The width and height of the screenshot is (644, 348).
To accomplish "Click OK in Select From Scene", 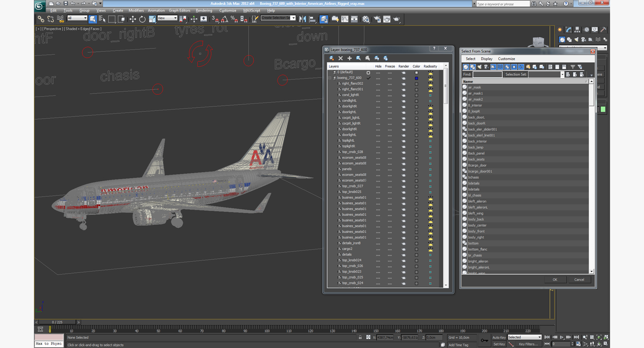I will click(x=555, y=280).
